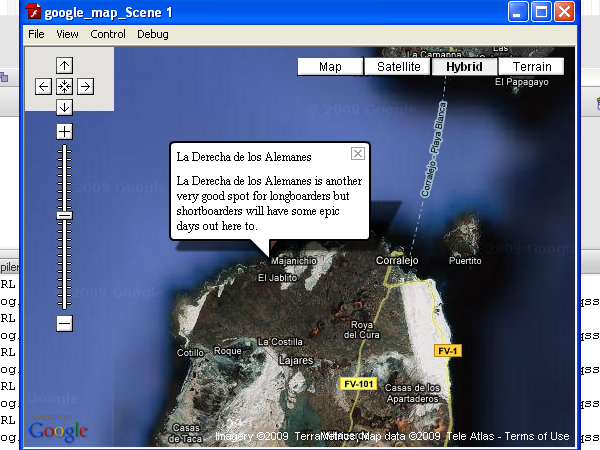Click the Powered by Google logo

58,429
